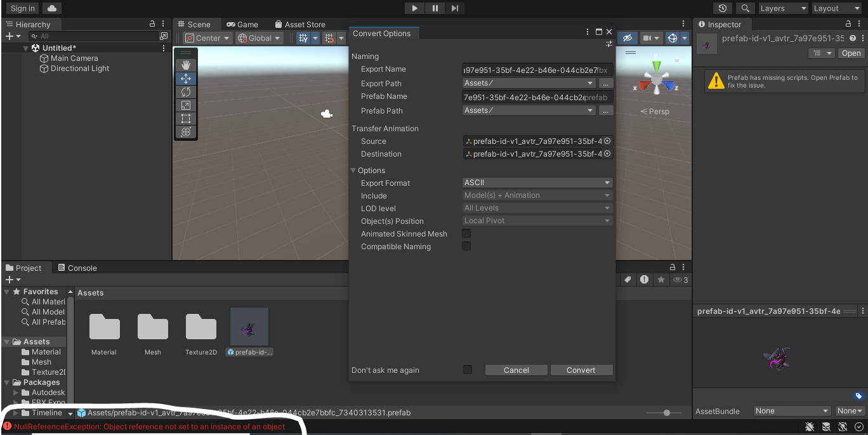Enable the Animated Skinned Mesh checkbox
Viewport: 868px width, 435px height.
(x=466, y=233)
